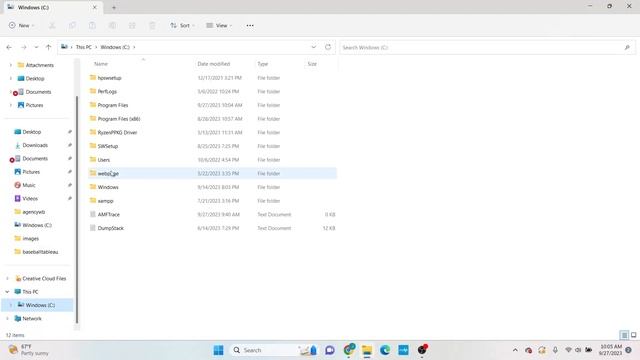This screenshot has width=640, height=360.
Task: Open the Chat app on taskbar
Action: pyautogui.click(x=330, y=350)
